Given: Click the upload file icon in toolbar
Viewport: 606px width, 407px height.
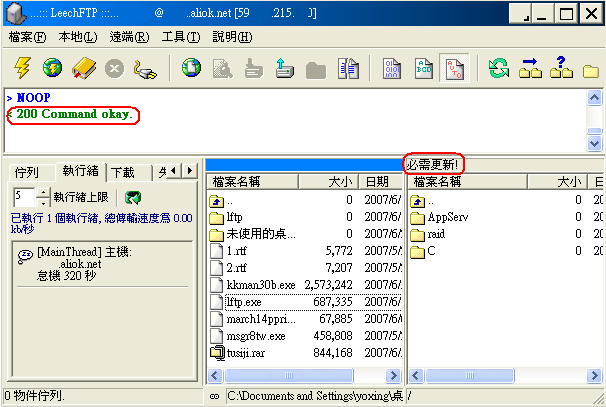Looking at the screenshot, I should pyautogui.click(x=283, y=68).
